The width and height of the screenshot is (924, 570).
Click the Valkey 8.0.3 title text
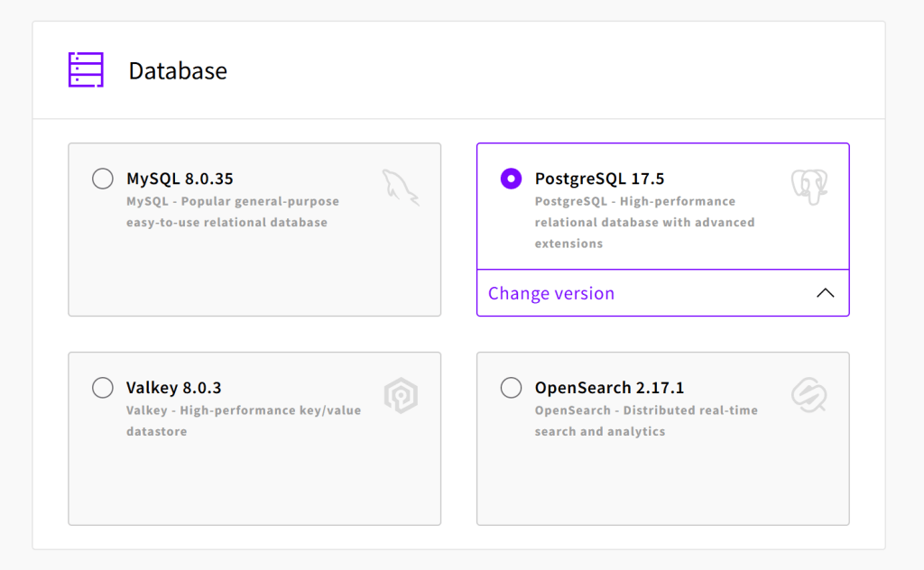coord(174,388)
